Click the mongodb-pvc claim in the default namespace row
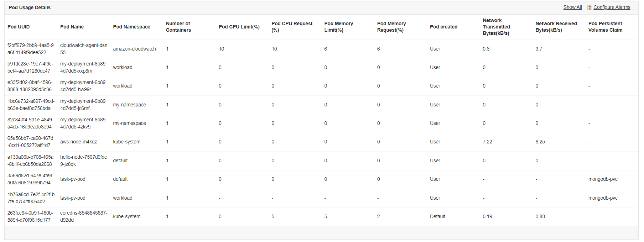This screenshot has width=644, height=242. (x=603, y=179)
